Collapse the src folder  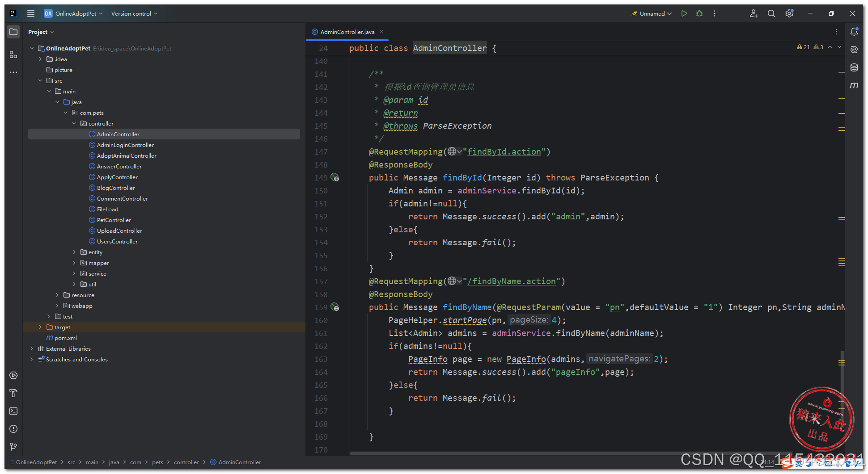coord(40,80)
